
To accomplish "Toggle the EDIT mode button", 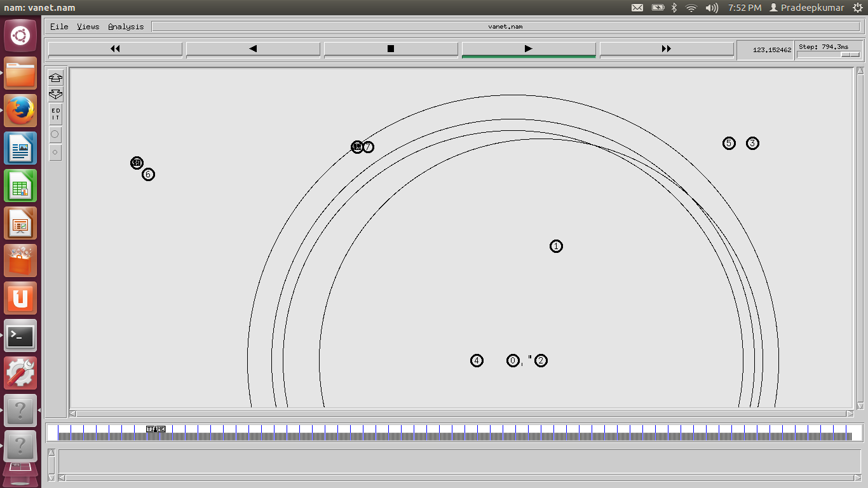I will [55, 114].
